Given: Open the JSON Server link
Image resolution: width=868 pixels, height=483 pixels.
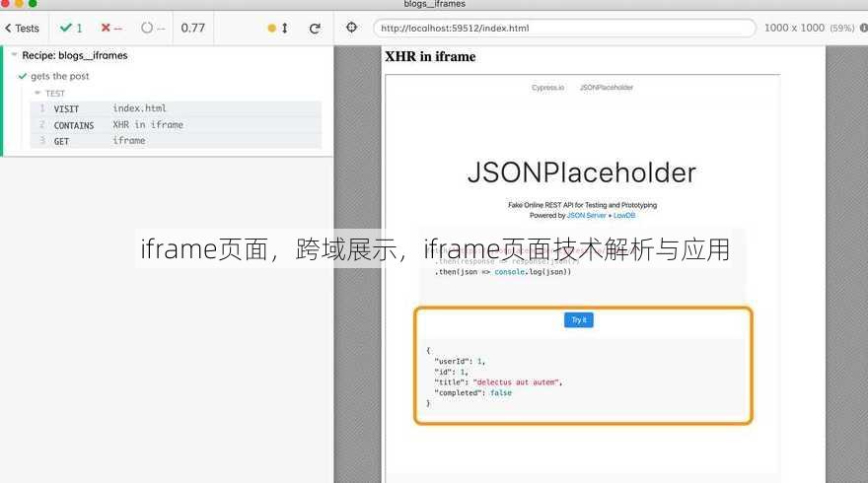Looking at the screenshot, I should [x=586, y=215].
